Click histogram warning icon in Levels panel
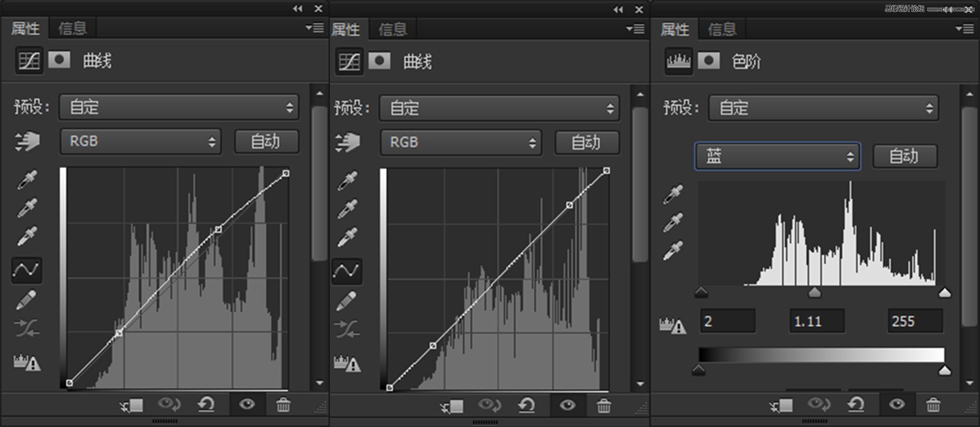Image resolution: width=980 pixels, height=427 pixels. point(673,326)
